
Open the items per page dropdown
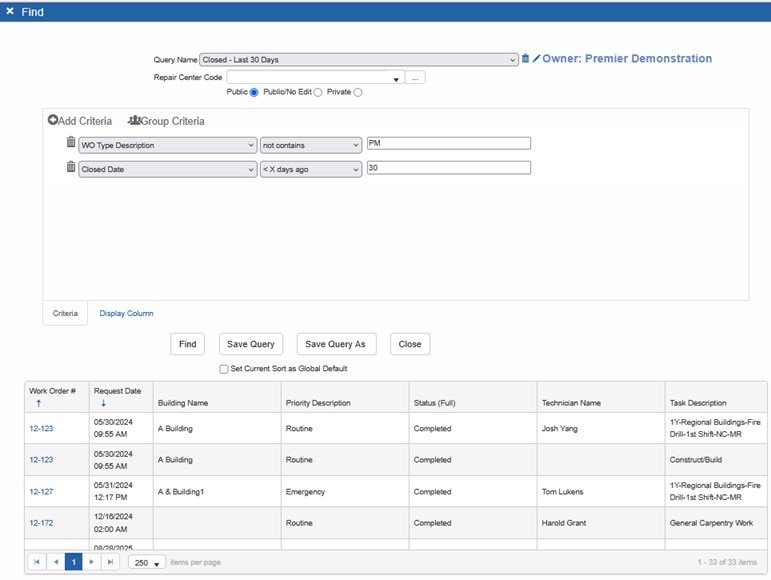pyautogui.click(x=146, y=563)
